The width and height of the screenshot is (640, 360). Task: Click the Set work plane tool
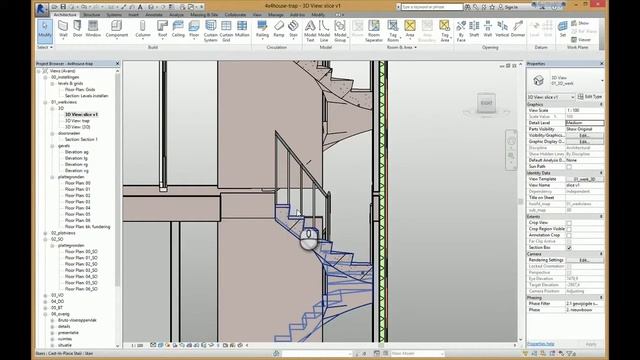(562, 29)
